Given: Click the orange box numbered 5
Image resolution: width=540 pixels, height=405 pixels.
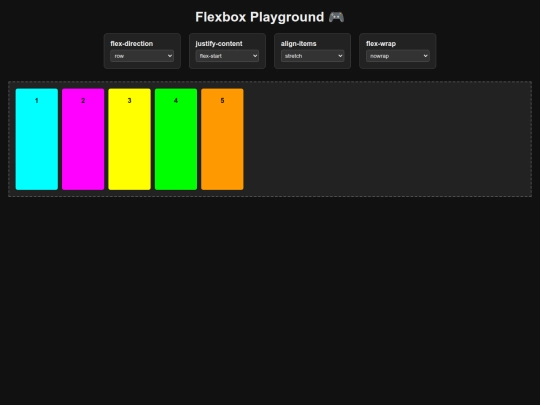Looking at the screenshot, I should point(222,139).
